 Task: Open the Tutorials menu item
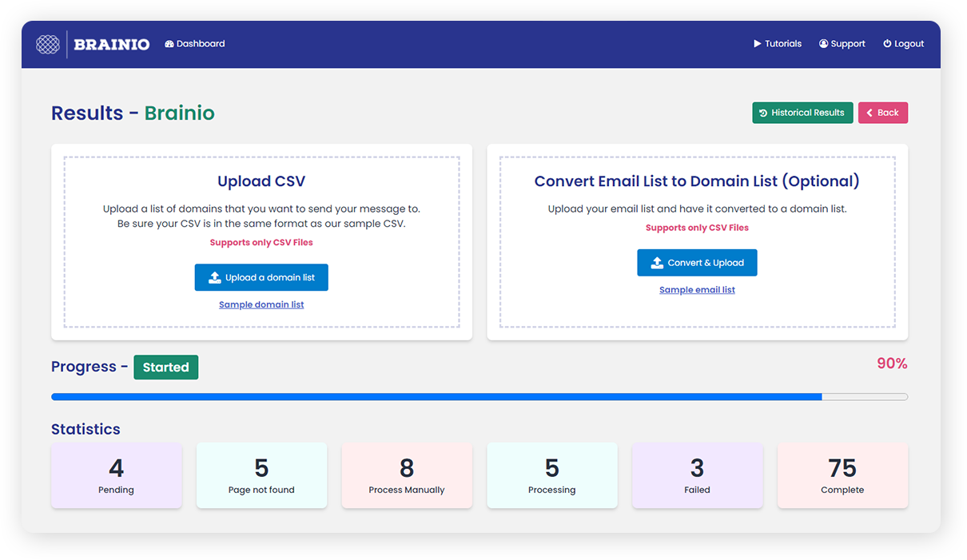tap(778, 44)
